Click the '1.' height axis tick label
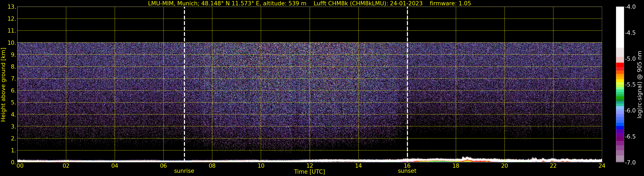The image size is (644, 176). pyautogui.click(x=13, y=150)
